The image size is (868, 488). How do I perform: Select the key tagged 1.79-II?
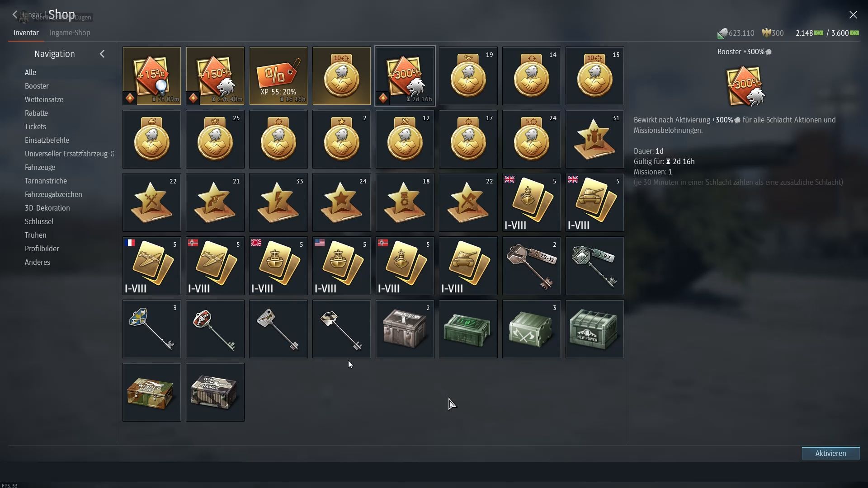coord(531,266)
